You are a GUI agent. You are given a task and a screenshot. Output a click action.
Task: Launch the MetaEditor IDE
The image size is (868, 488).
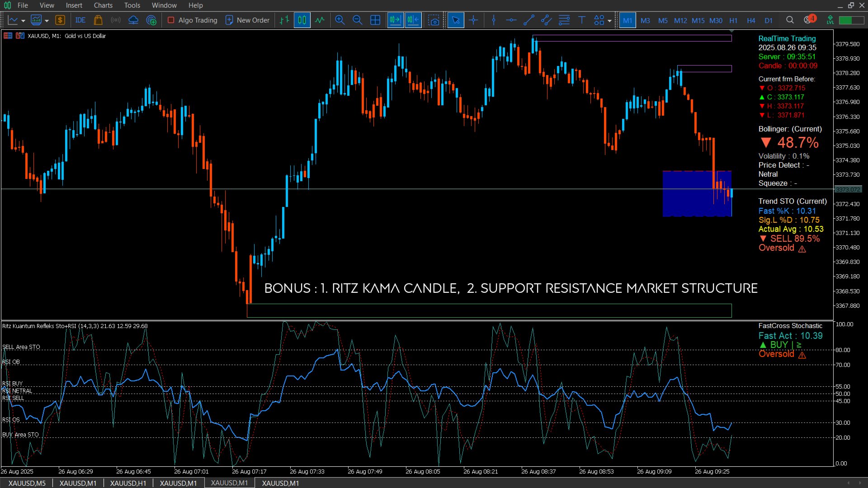pos(80,20)
